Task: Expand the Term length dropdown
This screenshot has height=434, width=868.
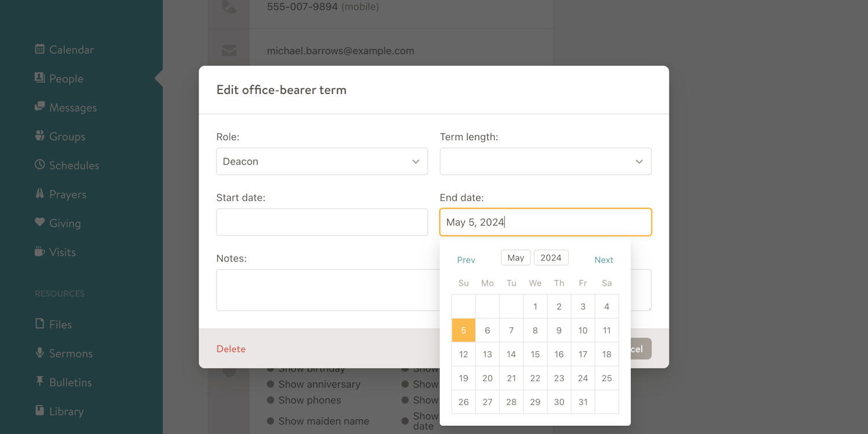Action: click(x=545, y=161)
